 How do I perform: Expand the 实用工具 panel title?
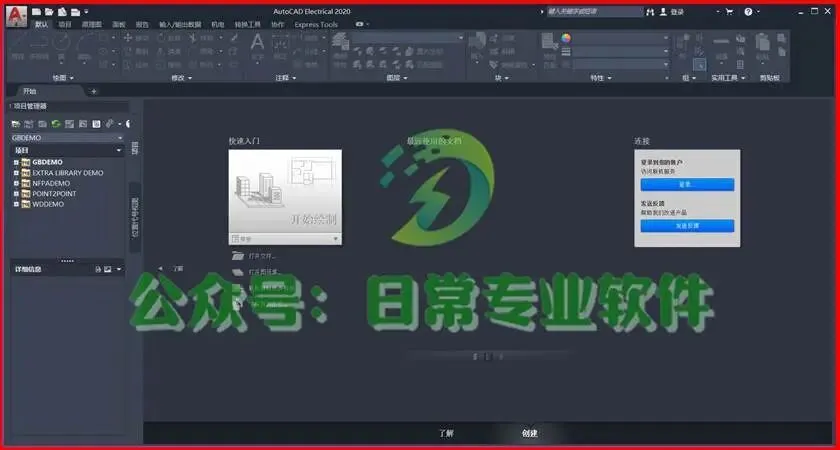728,78
